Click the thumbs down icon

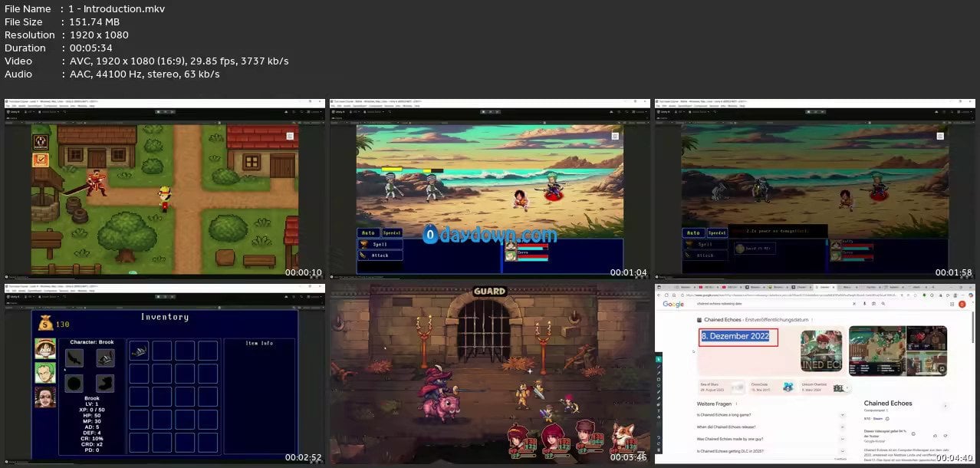coord(945,435)
